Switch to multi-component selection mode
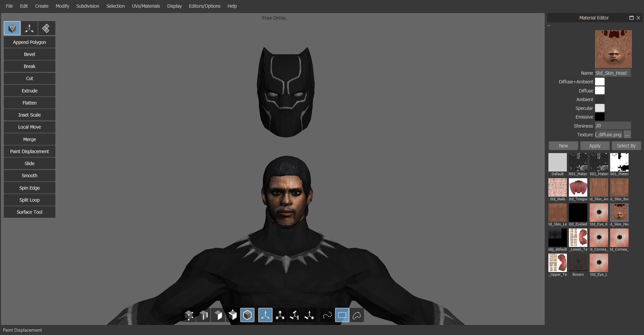 tap(232, 315)
